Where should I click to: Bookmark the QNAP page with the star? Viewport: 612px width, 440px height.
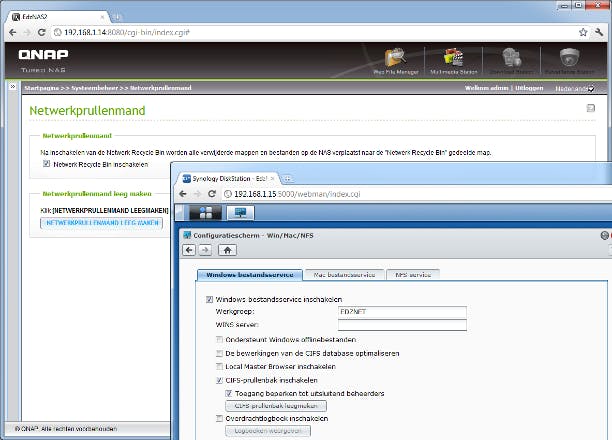pyautogui.click(x=583, y=32)
